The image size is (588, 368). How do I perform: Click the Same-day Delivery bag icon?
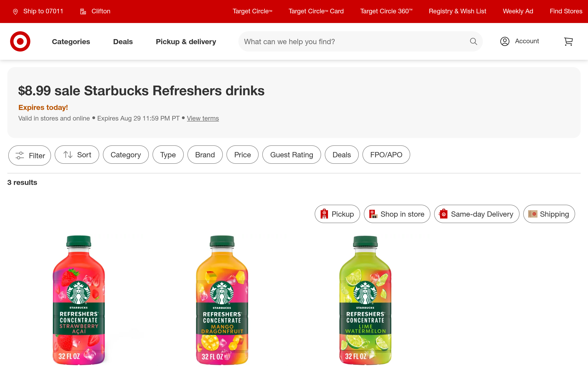443,214
